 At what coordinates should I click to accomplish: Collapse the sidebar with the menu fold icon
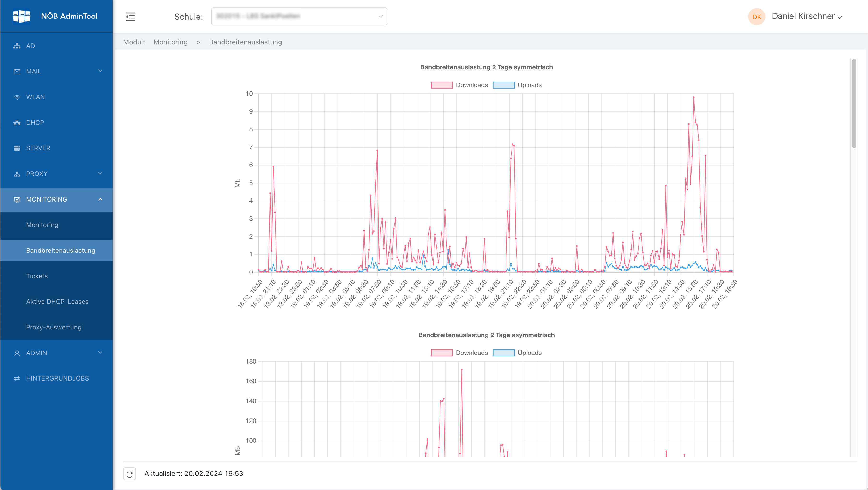130,17
